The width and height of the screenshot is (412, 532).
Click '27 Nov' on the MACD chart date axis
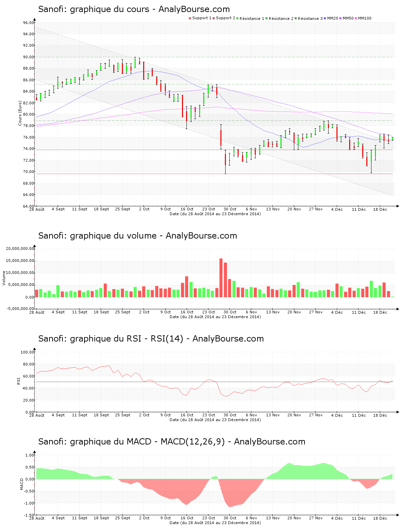pos(316,518)
